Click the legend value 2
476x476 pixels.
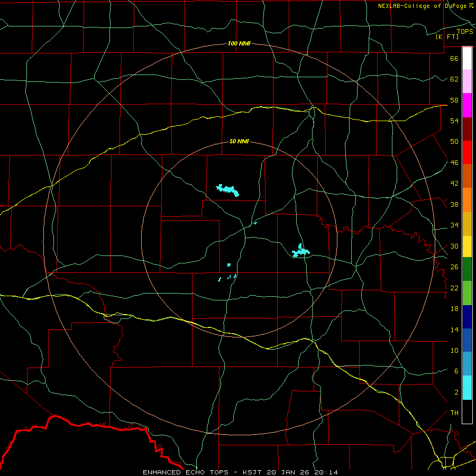pyautogui.click(x=456, y=392)
